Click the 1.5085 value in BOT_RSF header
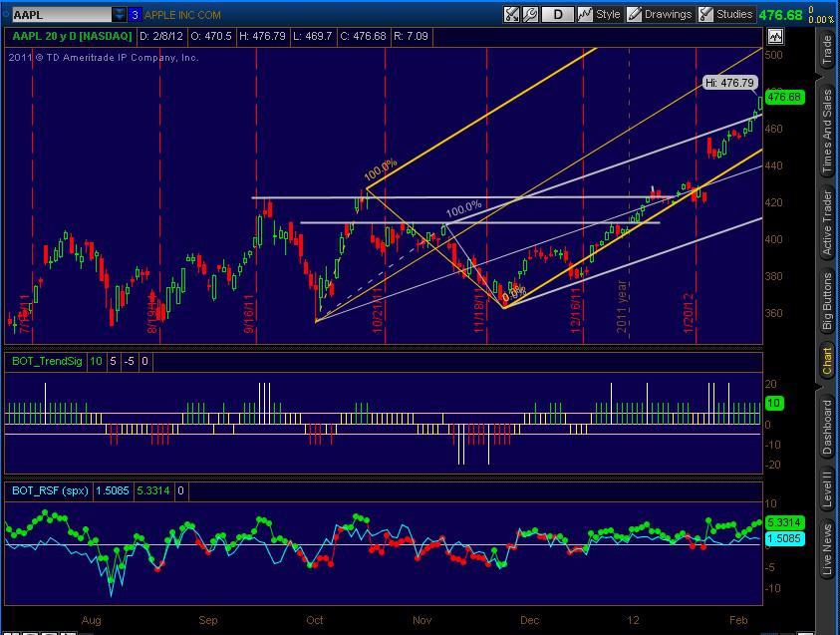The width and height of the screenshot is (840, 635). click(x=113, y=490)
